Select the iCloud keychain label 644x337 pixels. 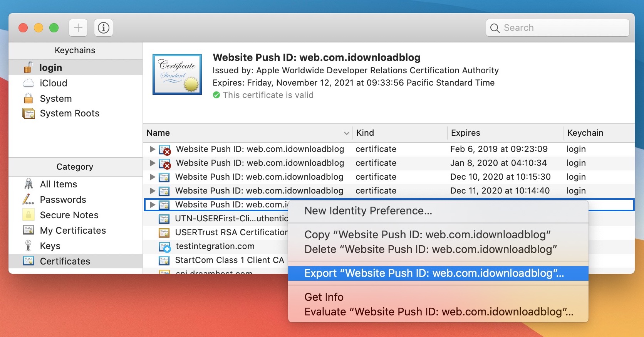tap(54, 83)
